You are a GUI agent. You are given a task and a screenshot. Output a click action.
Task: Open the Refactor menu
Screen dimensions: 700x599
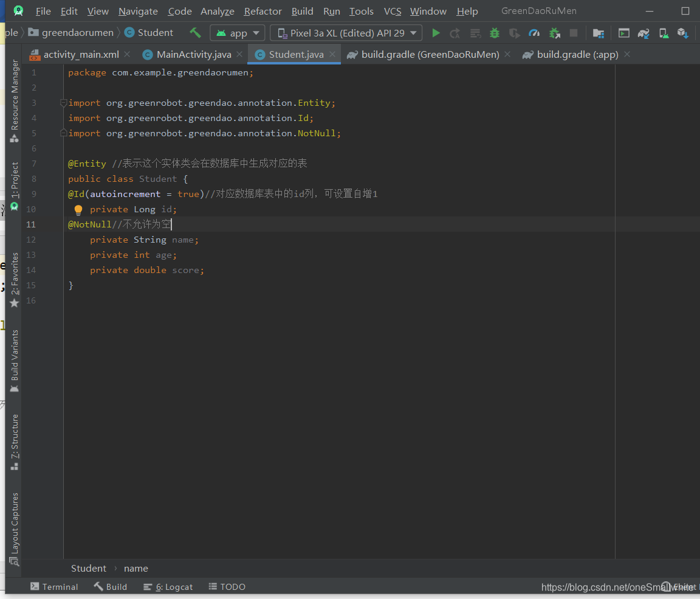pyautogui.click(x=263, y=11)
